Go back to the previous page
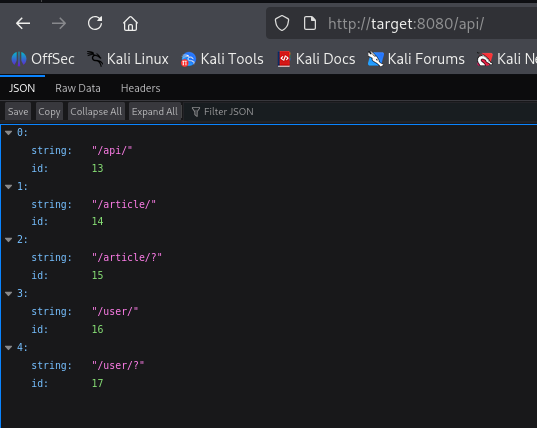 [23, 24]
